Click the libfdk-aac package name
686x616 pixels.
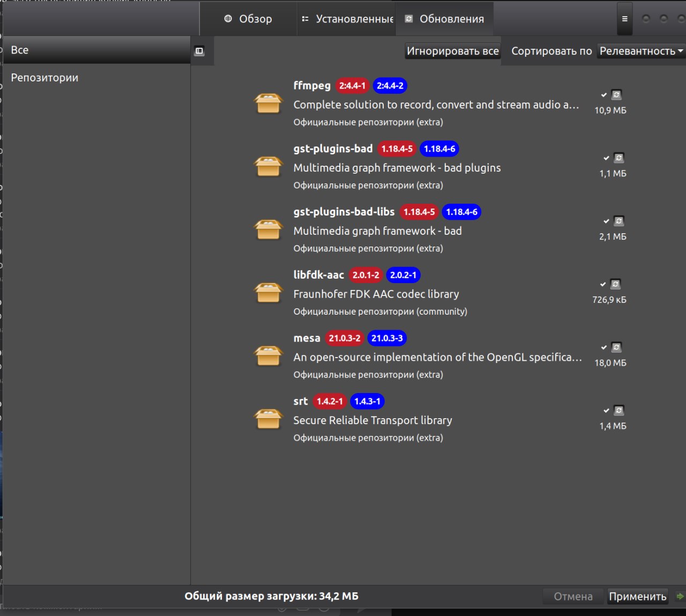318,275
